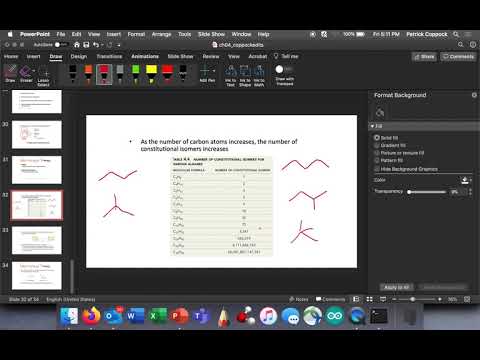Open the fill Color dropdown
480x360 pixels.
coord(466,180)
